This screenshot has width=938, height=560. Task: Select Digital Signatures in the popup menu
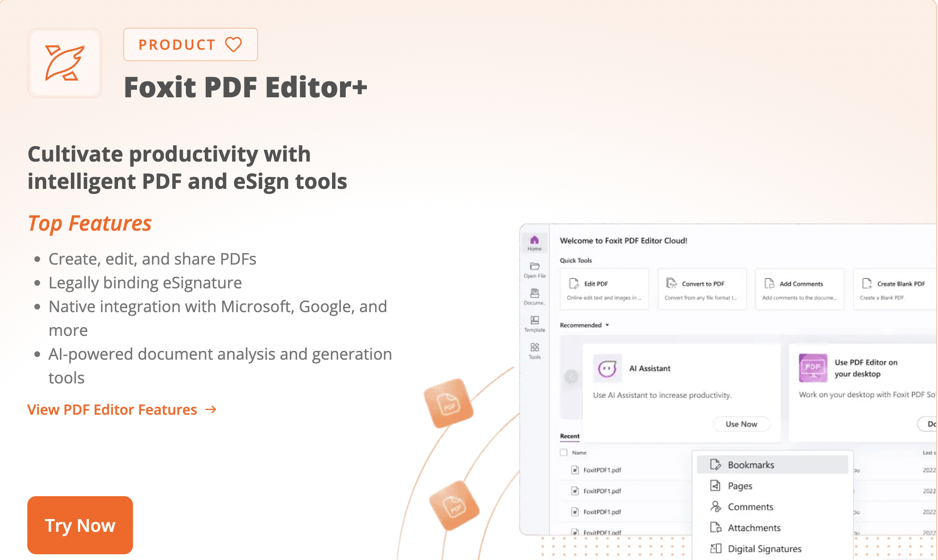pos(772,549)
